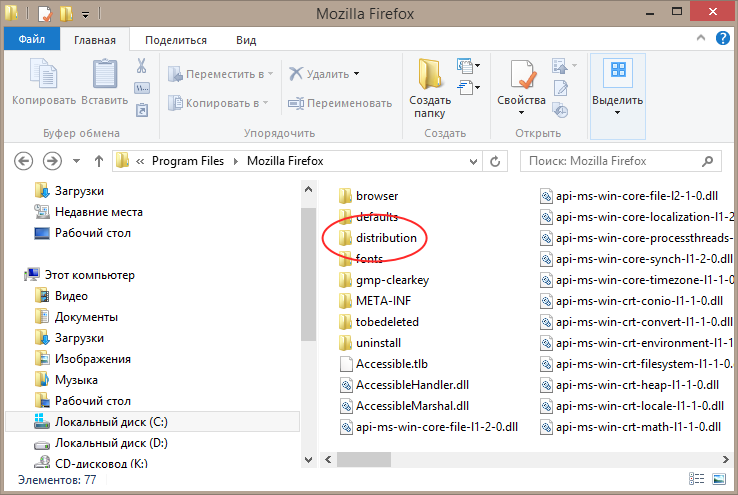The image size is (738, 495).
Task: Open Недавние места in navigation pane
Action: 88,212
